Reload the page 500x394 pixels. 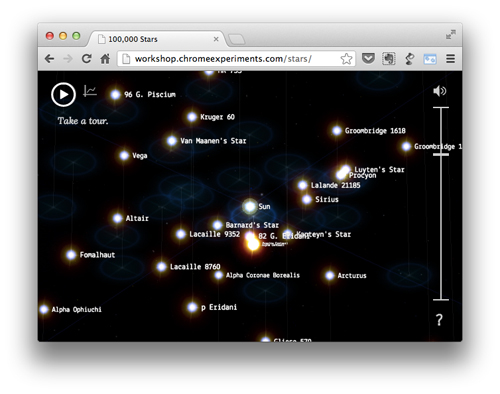coord(87,59)
